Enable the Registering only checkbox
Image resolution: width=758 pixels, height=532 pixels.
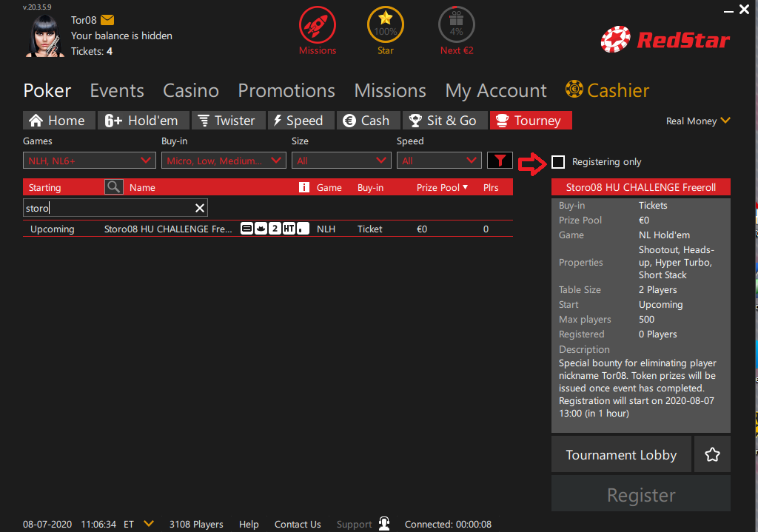559,162
